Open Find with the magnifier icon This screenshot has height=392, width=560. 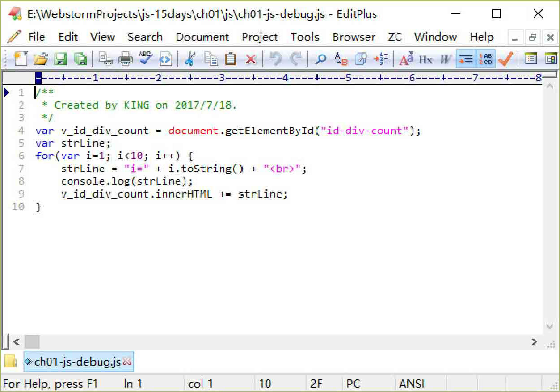(320, 59)
